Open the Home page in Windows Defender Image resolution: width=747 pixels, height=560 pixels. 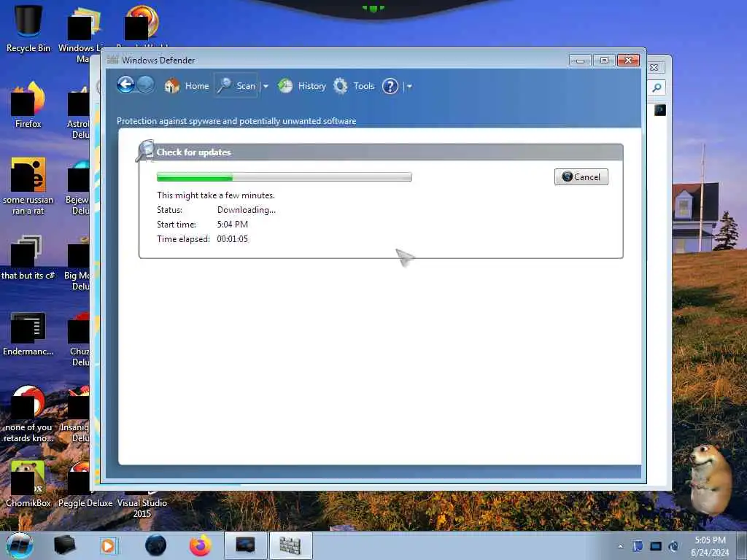point(187,86)
